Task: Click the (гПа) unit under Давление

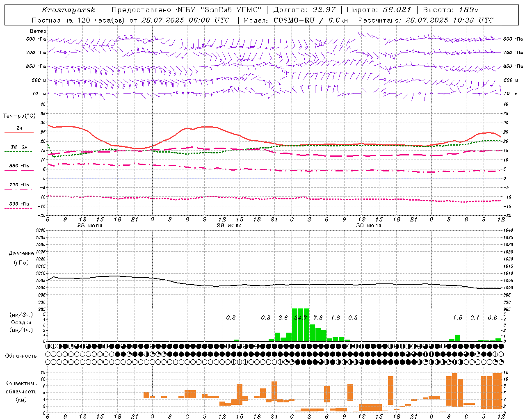Action: 21,263
